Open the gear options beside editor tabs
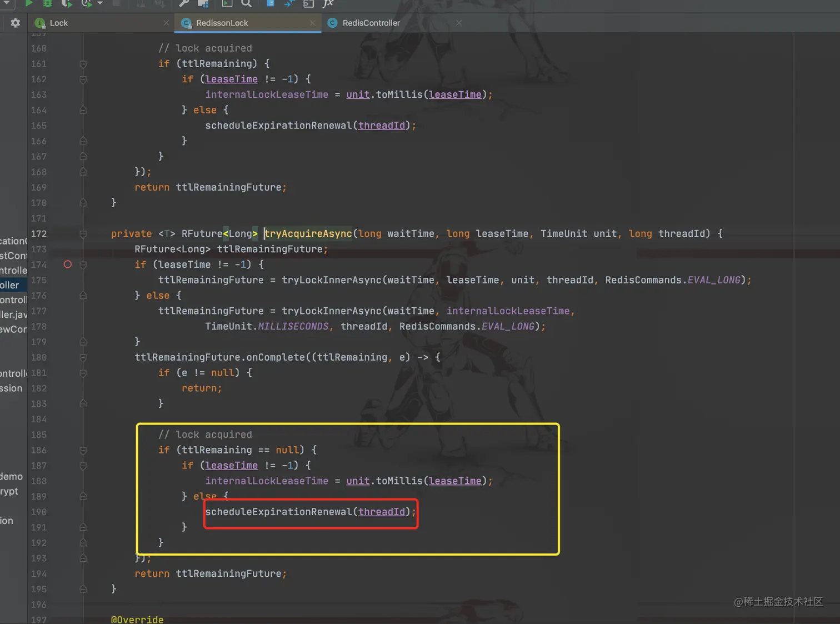840x624 pixels. point(16,23)
